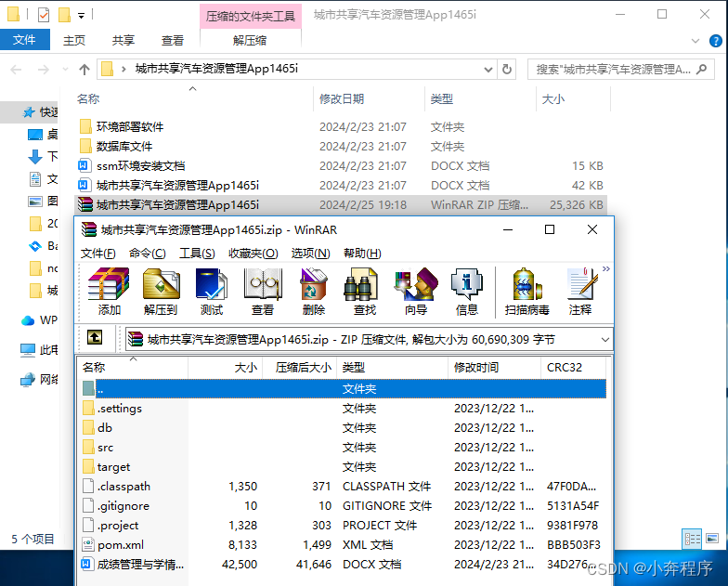Open the 文件(F) menu in WinRAR
The image size is (728, 586).
tap(98, 253)
